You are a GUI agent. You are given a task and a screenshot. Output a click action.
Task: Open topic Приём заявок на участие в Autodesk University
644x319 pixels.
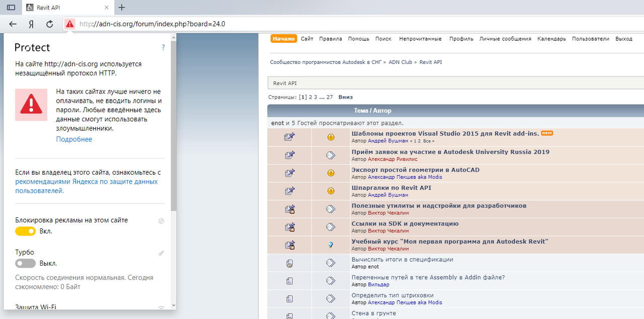(x=450, y=151)
